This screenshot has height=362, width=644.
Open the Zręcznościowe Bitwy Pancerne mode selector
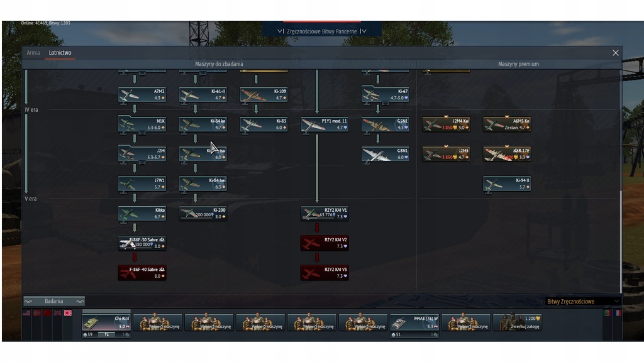pos(321,31)
